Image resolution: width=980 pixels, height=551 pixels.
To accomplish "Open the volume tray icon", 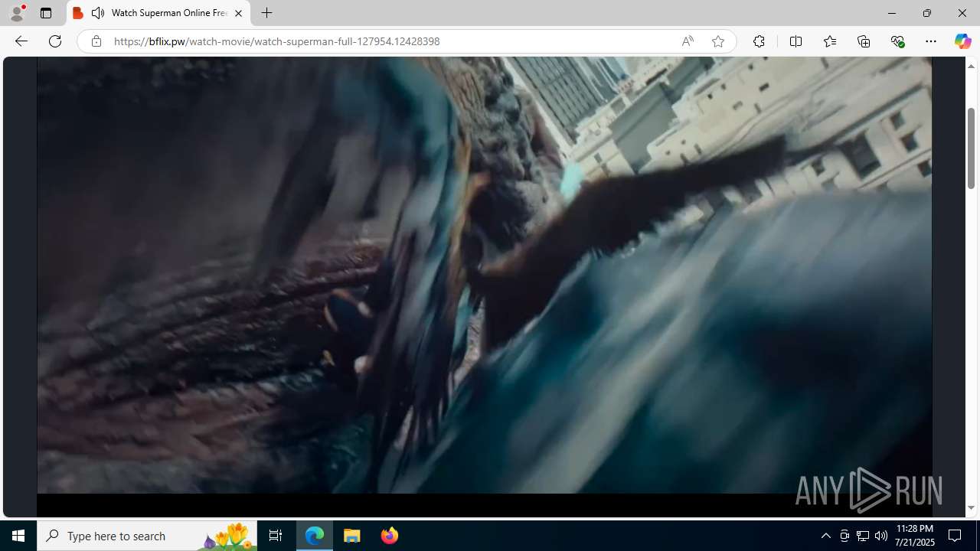I will [x=881, y=536].
